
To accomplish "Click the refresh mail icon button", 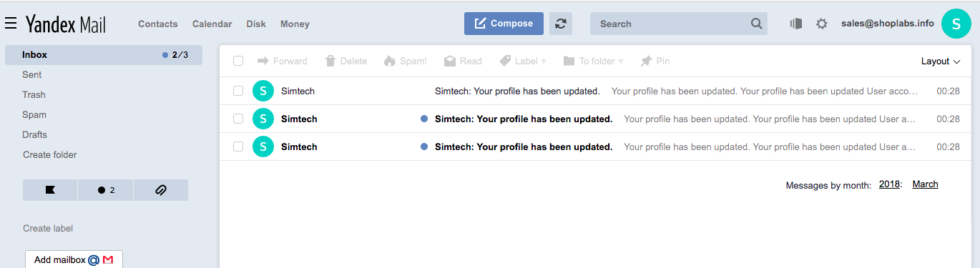I will point(561,24).
